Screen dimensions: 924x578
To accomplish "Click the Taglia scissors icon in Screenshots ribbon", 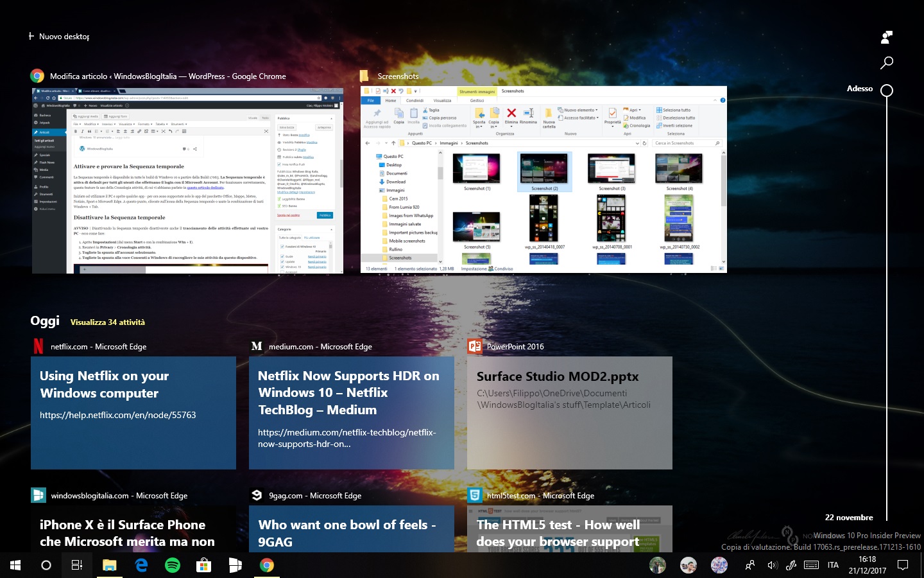I will (x=425, y=110).
